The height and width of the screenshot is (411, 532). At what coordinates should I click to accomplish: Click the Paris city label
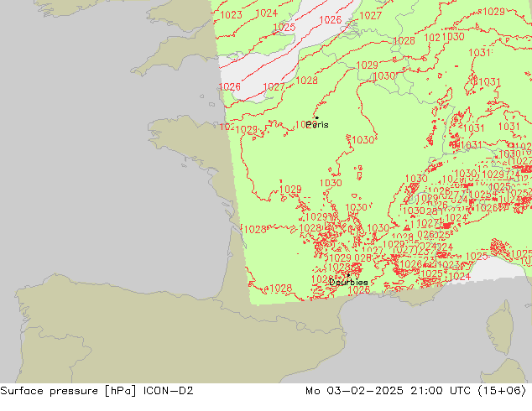(x=317, y=125)
